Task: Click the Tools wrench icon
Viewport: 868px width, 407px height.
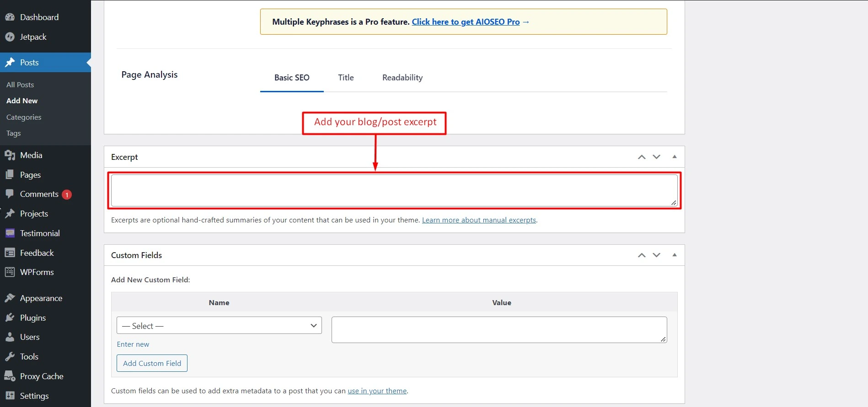Action: 10,357
